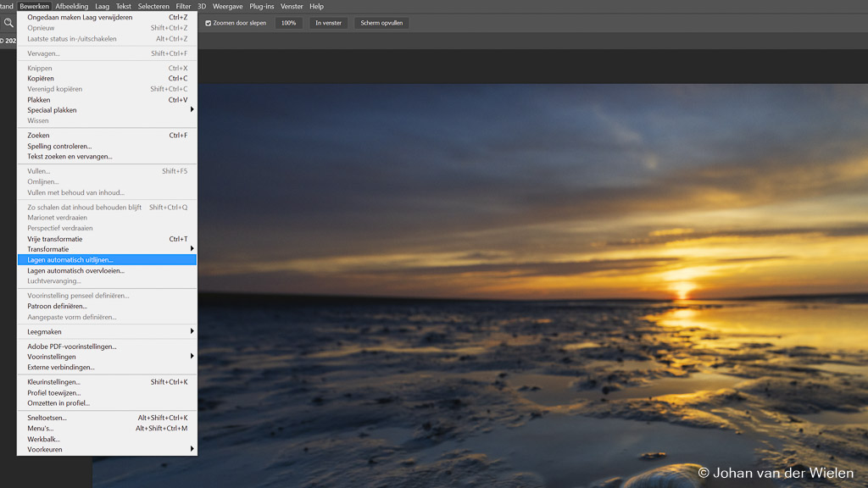Choose 'Ongedaan maken Laag verwijderen'
Image resolution: width=868 pixels, height=488 pixels.
pos(80,17)
